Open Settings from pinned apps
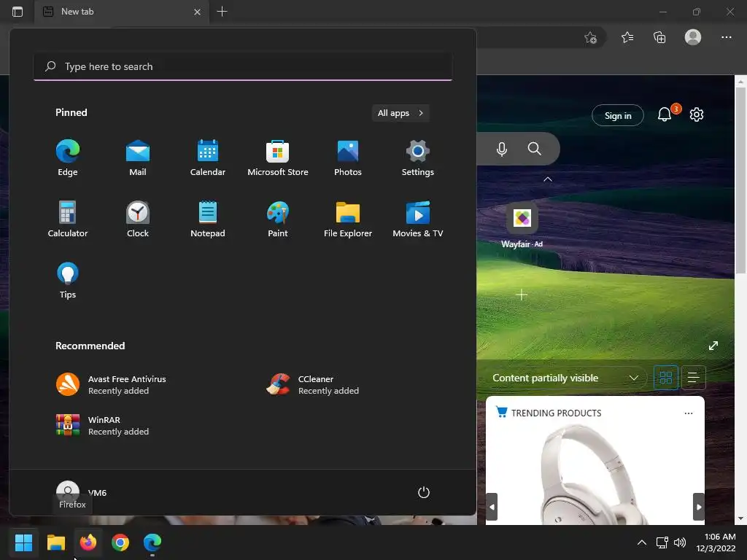The image size is (747, 560). [x=418, y=158]
